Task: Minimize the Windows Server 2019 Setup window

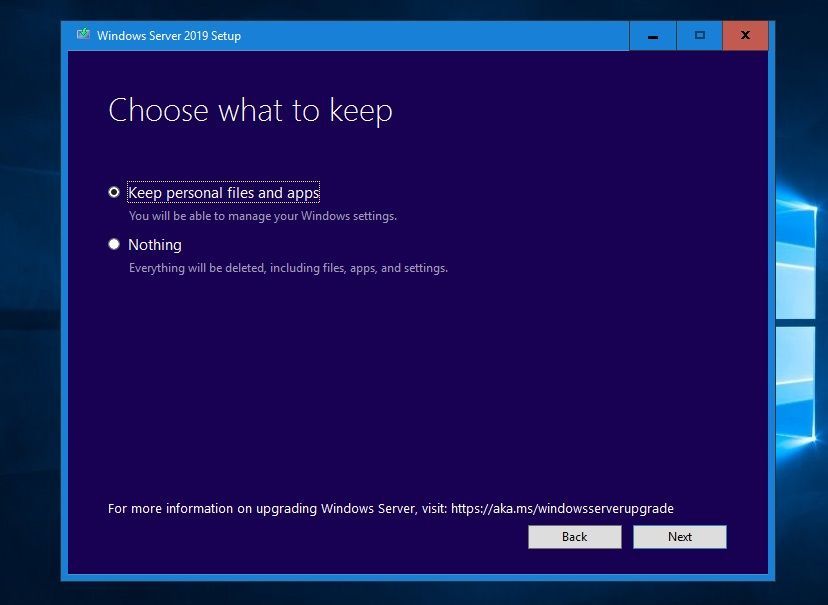Action: pyautogui.click(x=653, y=36)
